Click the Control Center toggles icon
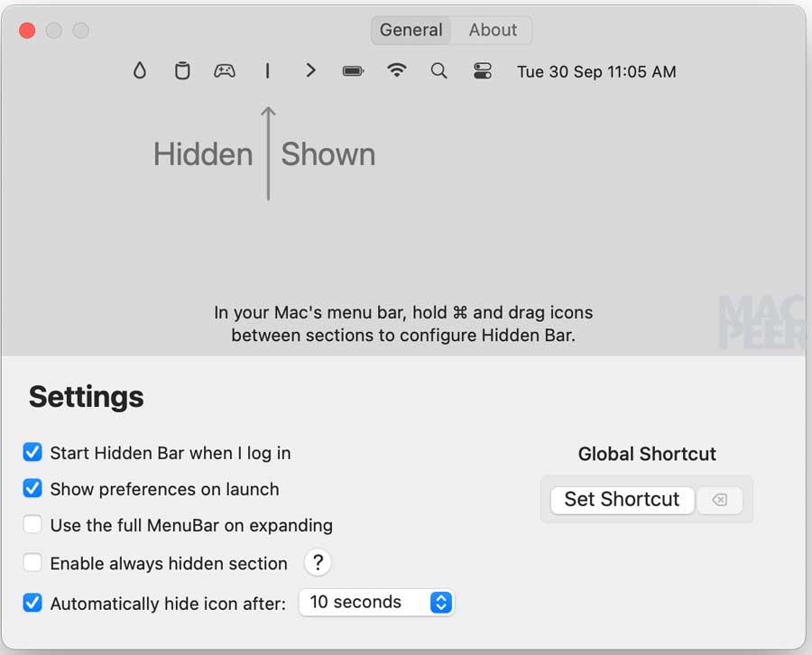Screen dimensions: 812x655 coord(483,71)
